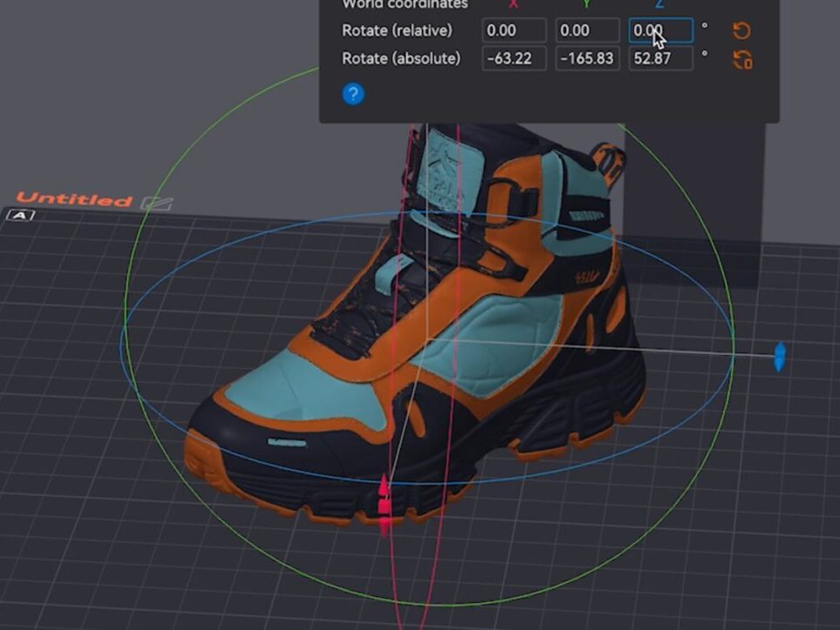
Task: Select the Rotate (absolute) Y value -165.83
Action: pyautogui.click(x=587, y=58)
